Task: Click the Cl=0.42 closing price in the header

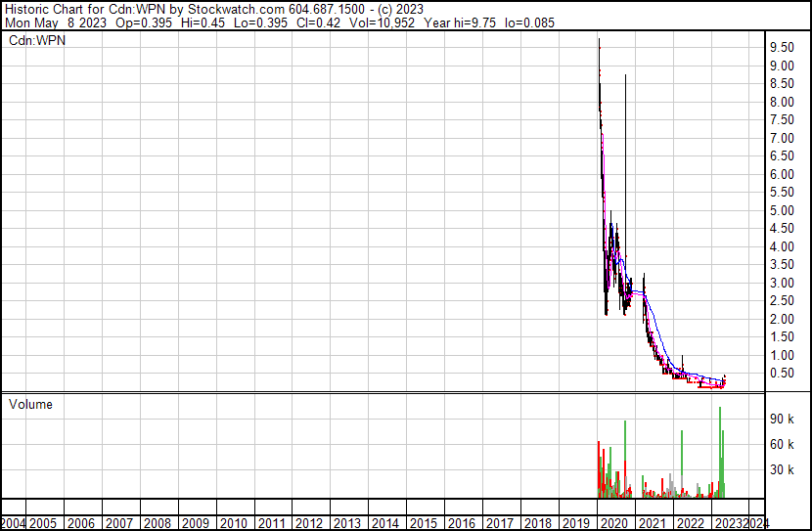Action: (319, 22)
